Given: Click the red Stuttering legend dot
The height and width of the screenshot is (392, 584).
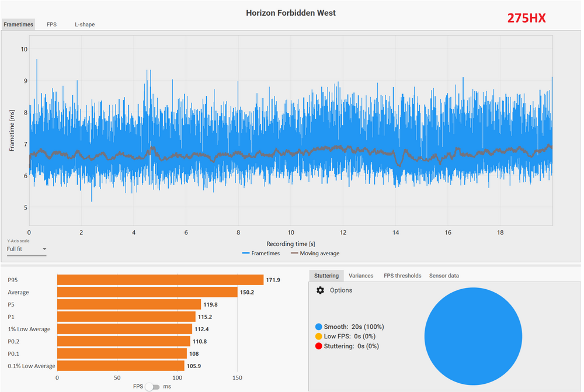Looking at the screenshot, I should [x=318, y=346].
